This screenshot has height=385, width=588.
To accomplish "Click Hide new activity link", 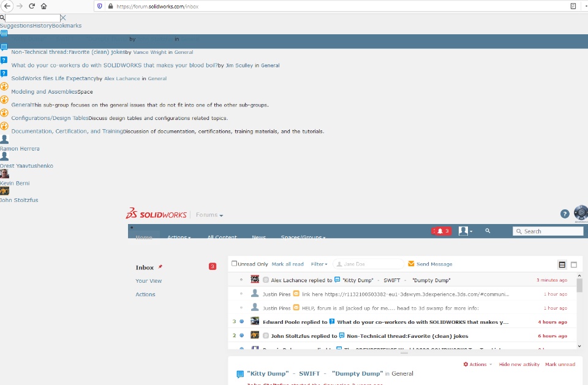I will (x=519, y=364).
